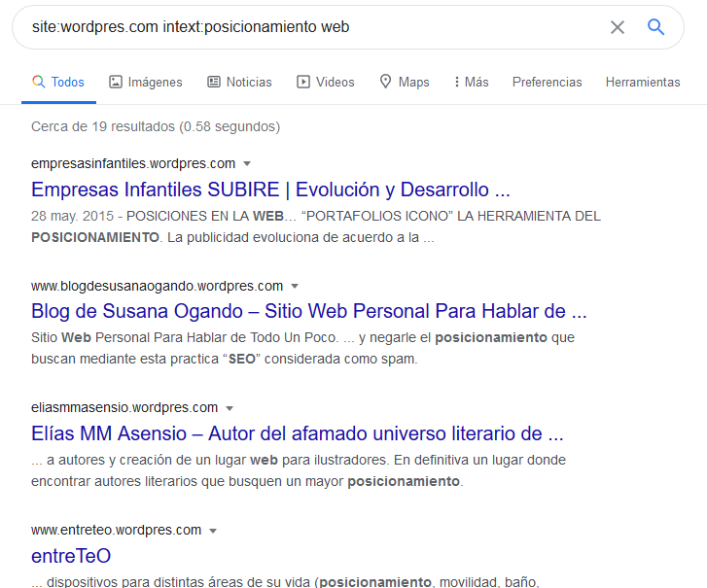Click the Todos tab magnifier icon

click(x=39, y=83)
